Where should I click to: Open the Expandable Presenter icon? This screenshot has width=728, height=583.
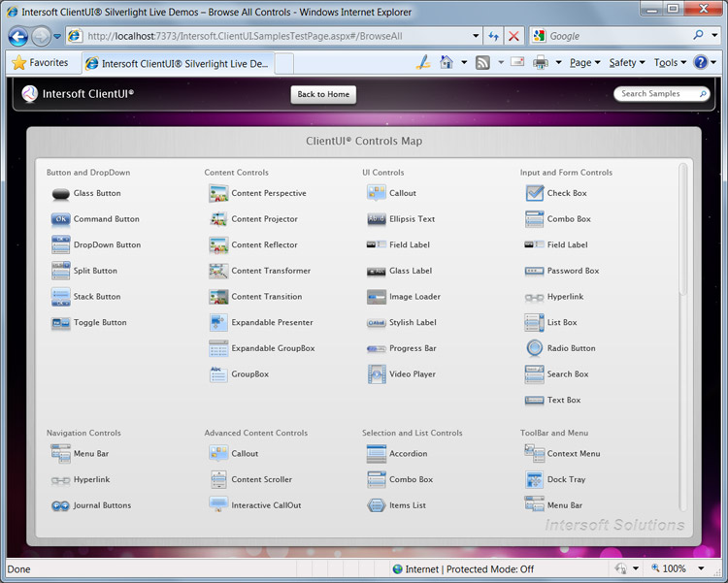pyautogui.click(x=218, y=323)
